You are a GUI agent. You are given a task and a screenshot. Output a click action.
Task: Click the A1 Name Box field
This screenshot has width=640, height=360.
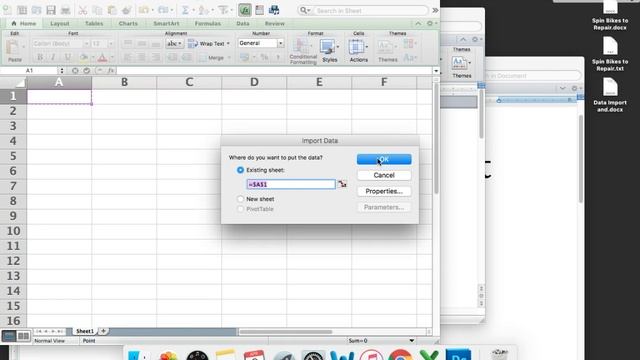coord(29,71)
